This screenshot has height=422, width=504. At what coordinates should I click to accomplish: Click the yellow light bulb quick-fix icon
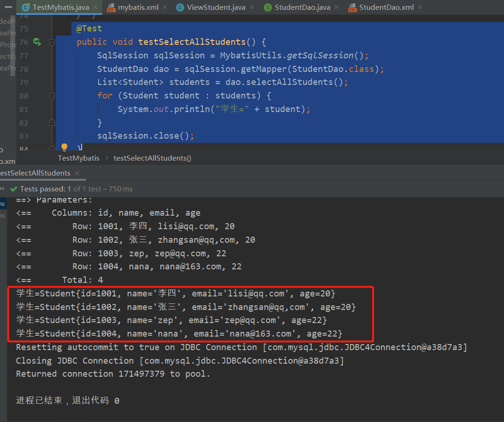click(64, 147)
